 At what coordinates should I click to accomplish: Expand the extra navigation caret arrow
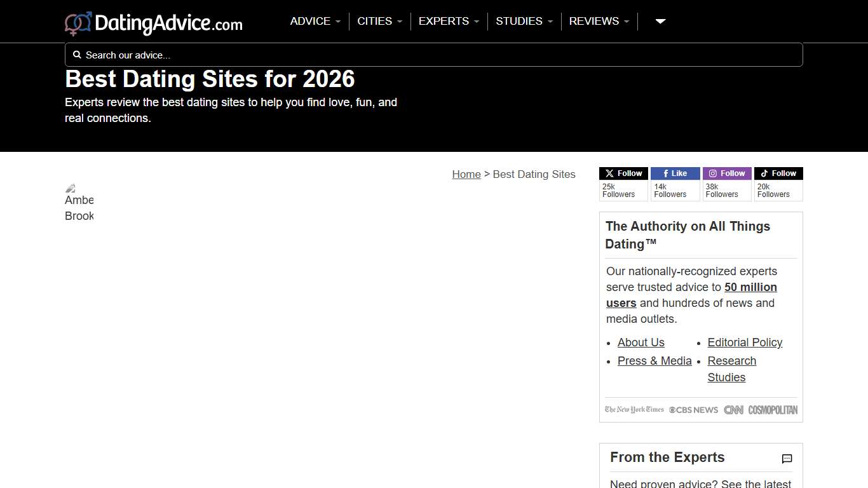point(660,21)
